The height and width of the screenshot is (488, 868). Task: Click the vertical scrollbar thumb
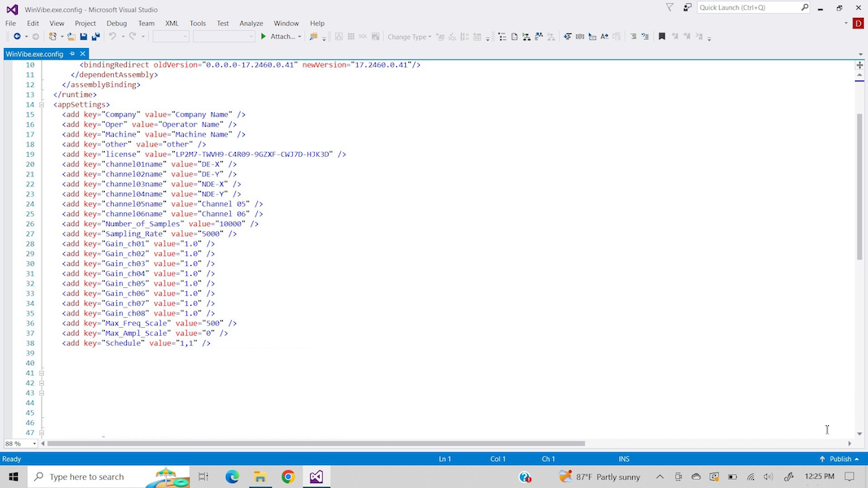(860, 186)
